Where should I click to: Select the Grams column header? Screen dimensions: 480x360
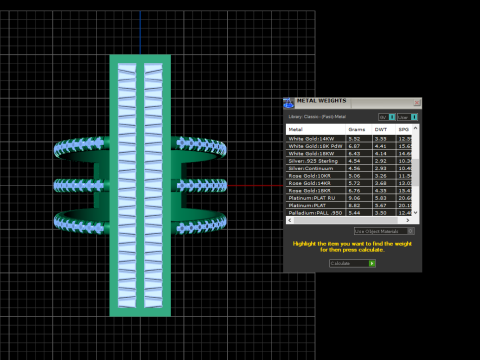pyautogui.click(x=359, y=129)
